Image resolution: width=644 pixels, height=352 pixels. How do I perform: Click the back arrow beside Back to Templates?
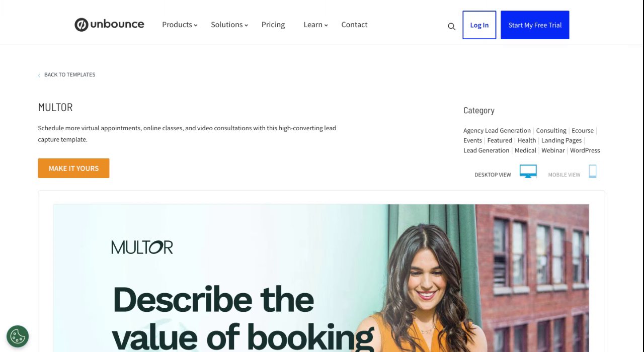39,75
